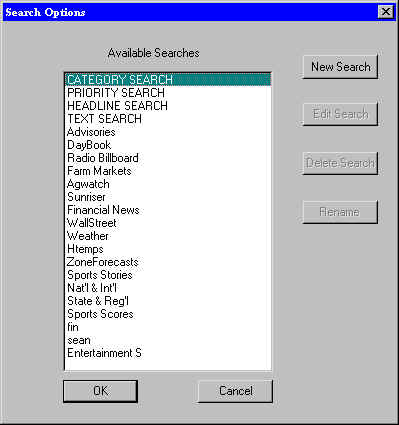Select the sean search entry
This screenshot has height=425, width=399.
click(x=168, y=340)
